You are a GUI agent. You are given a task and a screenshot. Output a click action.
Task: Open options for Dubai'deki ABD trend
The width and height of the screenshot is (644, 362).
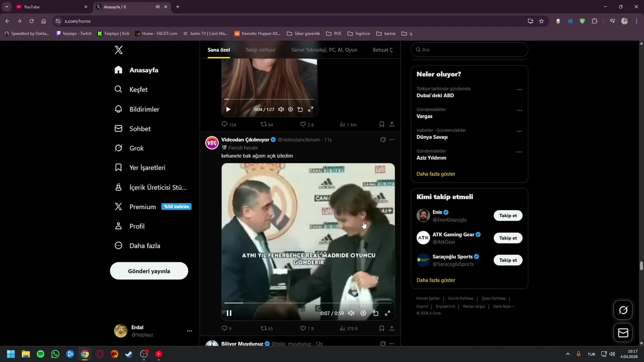pyautogui.click(x=519, y=89)
